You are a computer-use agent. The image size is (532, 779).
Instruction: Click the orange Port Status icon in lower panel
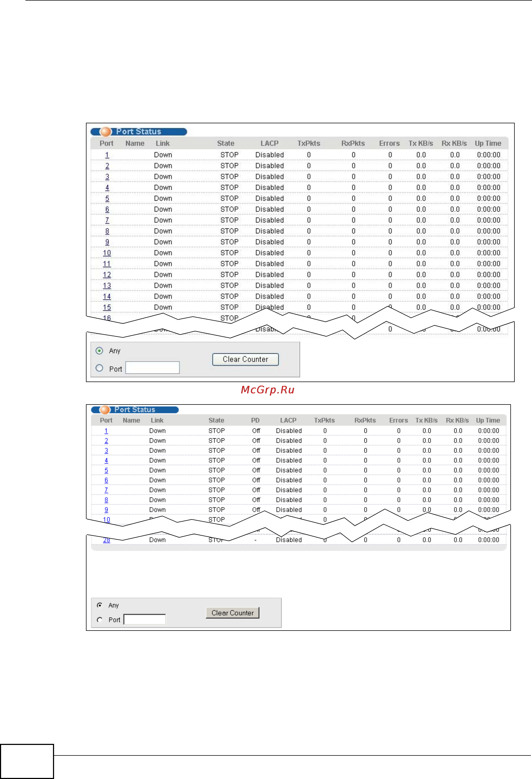(105, 410)
